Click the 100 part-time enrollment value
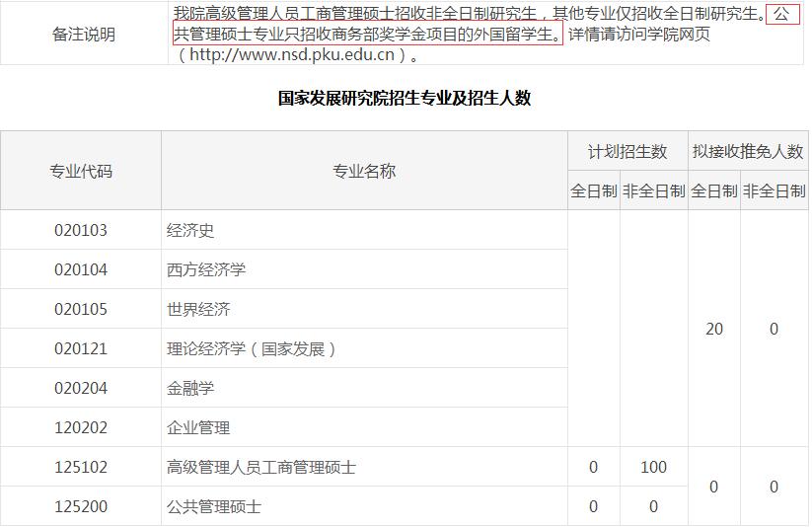This screenshot has width=812, height=527. pyautogui.click(x=653, y=467)
